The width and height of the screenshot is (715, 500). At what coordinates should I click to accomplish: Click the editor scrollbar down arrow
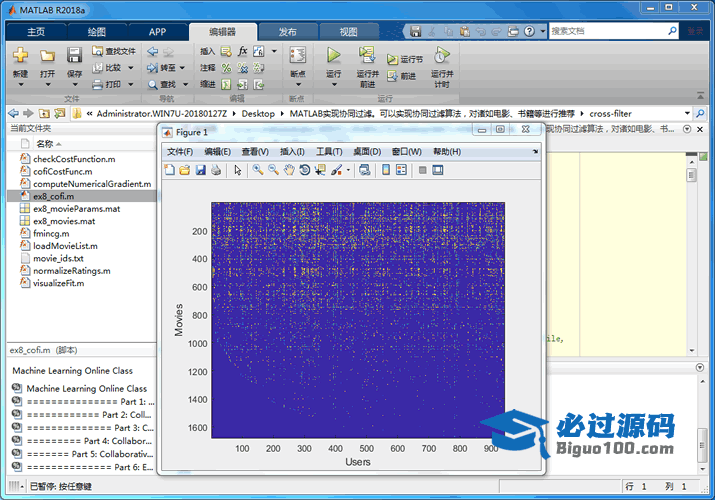(x=692, y=351)
